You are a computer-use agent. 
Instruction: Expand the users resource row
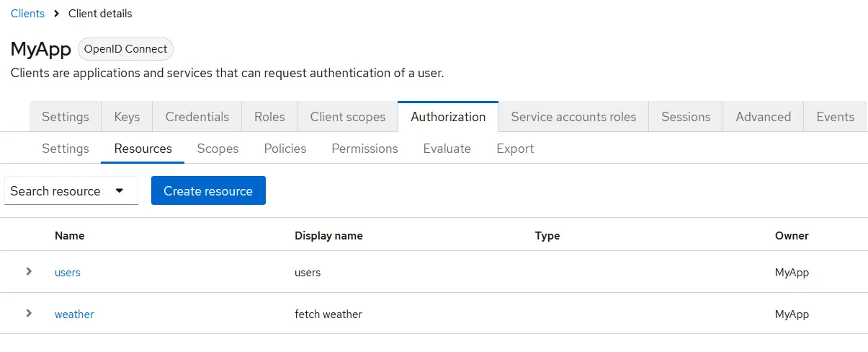click(x=29, y=272)
